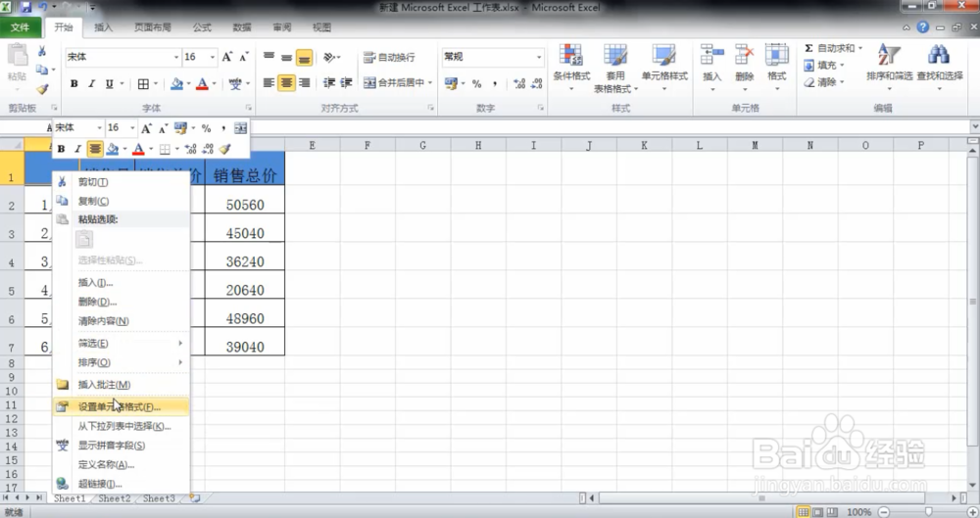Click the ribbon font color A swatch
The width and height of the screenshot is (980, 518).
click(202, 83)
